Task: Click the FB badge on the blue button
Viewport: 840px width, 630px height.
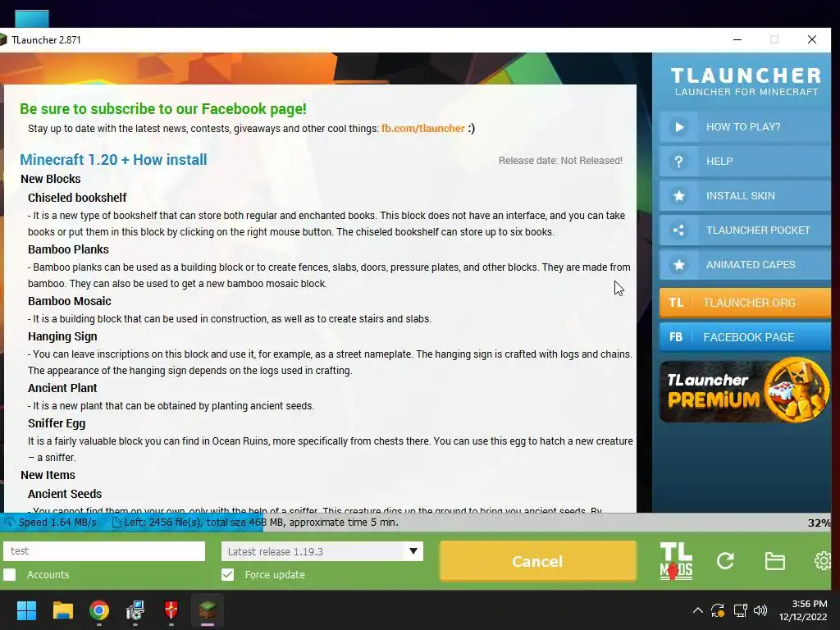Action: coord(676,337)
